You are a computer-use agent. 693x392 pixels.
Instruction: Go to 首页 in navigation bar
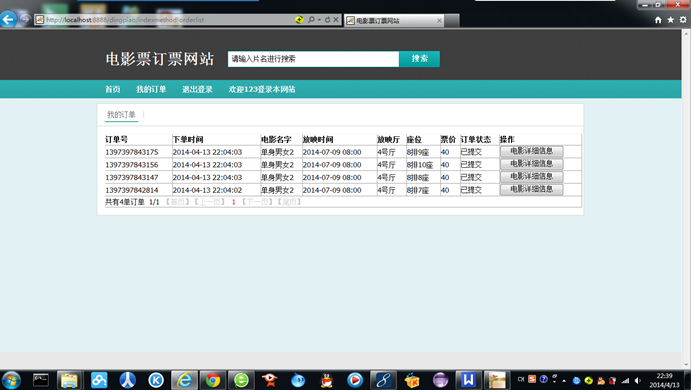(113, 89)
